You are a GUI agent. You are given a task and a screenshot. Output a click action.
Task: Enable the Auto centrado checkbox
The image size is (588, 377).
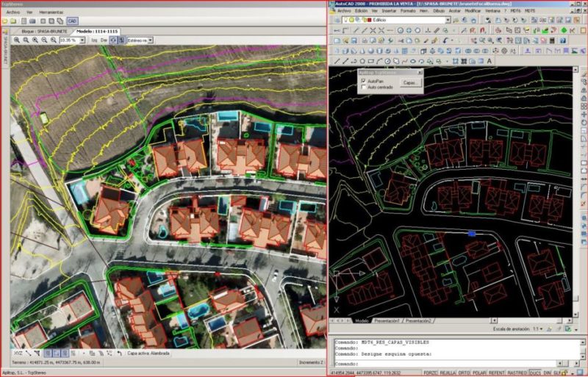[x=364, y=87]
